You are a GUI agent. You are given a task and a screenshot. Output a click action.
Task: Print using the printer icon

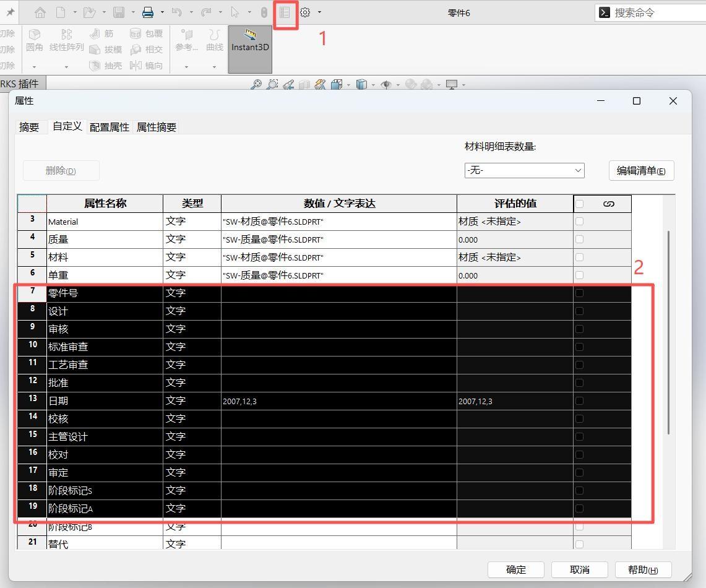pyautogui.click(x=148, y=12)
